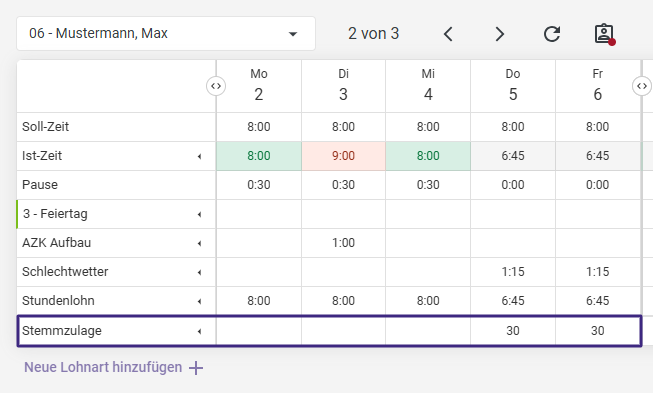The width and height of the screenshot is (653, 393).
Task: Click the Stundenlohn 8:00 cell on Wednesday
Action: (x=428, y=301)
